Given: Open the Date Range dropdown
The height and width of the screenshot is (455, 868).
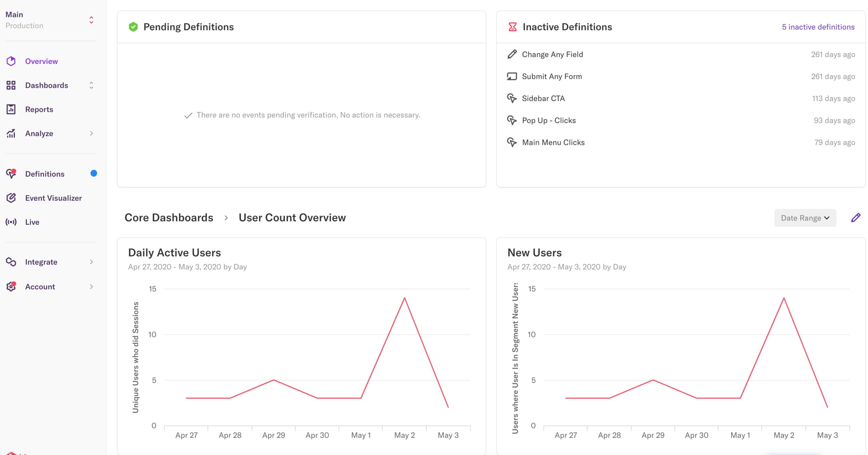Looking at the screenshot, I should tap(805, 218).
